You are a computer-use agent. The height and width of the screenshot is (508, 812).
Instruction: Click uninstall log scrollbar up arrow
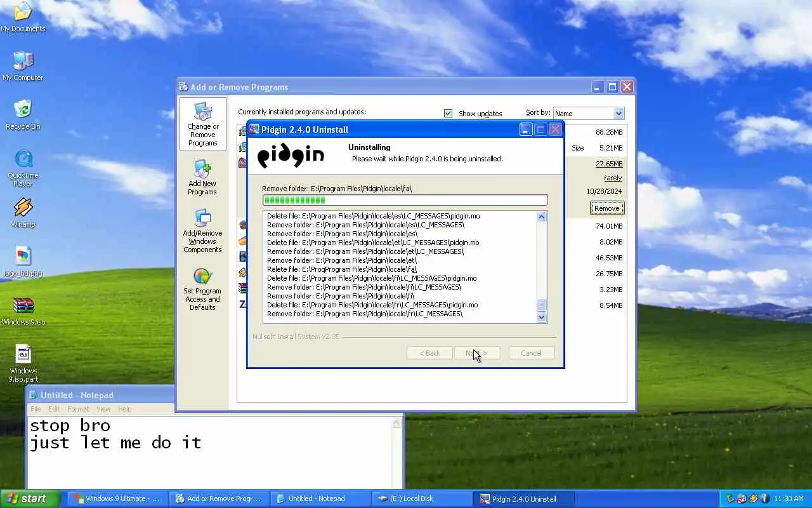click(541, 217)
